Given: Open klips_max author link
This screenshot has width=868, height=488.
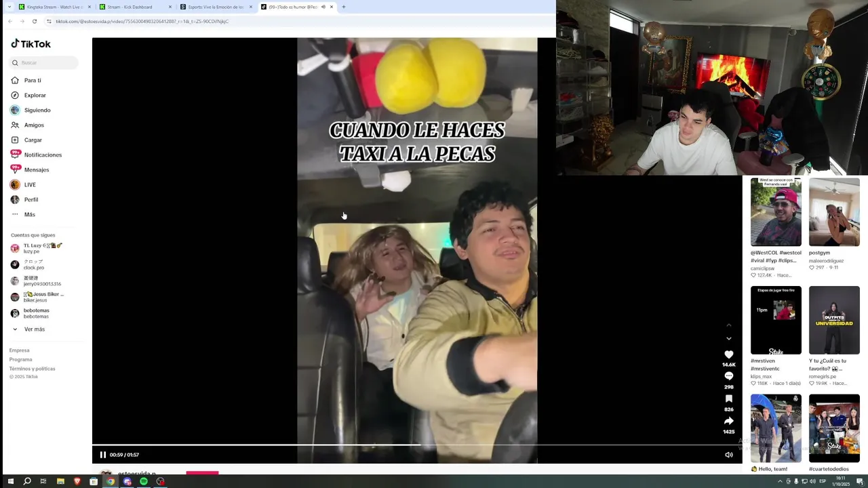Looking at the screenshot, I should point(762,376).
